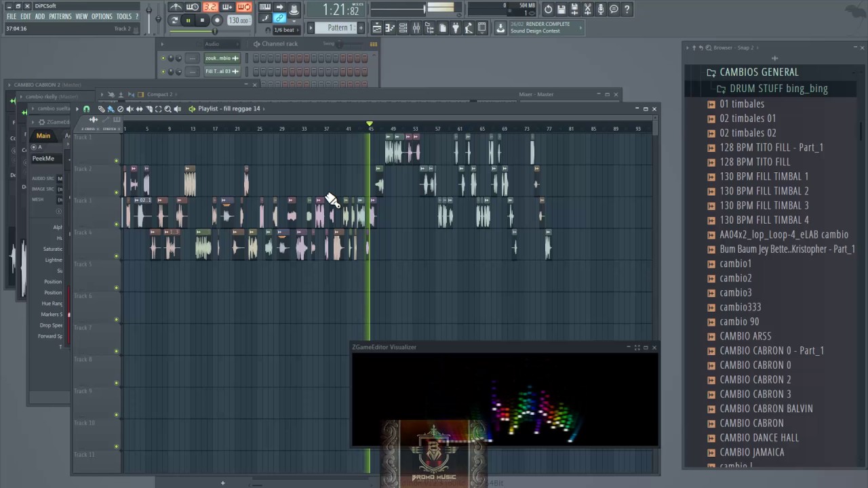Open the audio editor scissors icon

click(587, 9)
